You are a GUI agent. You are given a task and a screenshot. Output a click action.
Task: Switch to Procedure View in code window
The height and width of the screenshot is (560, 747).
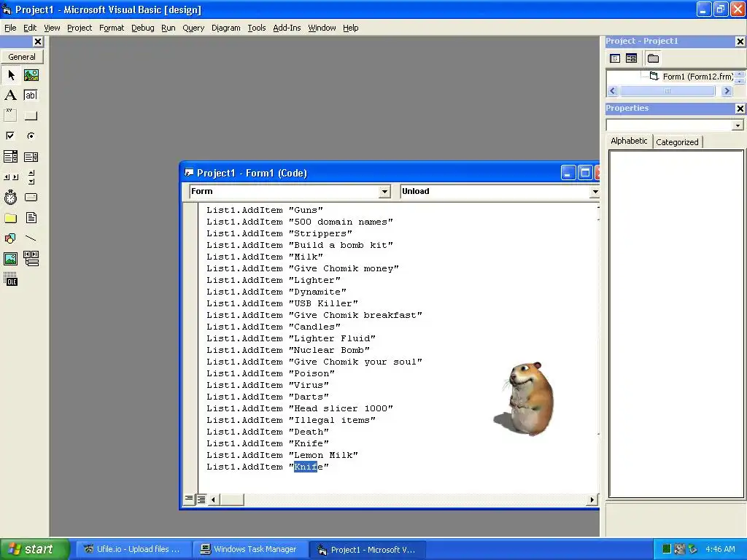tap(189, 499)
